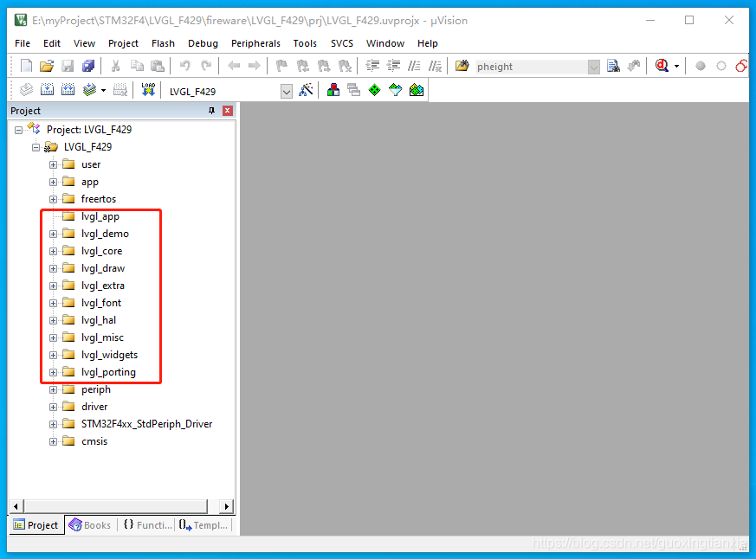The width and height of the screenshot is (756, 559).
Task: Click the Save floppy disk icon
Action: (x=68, y=66)
